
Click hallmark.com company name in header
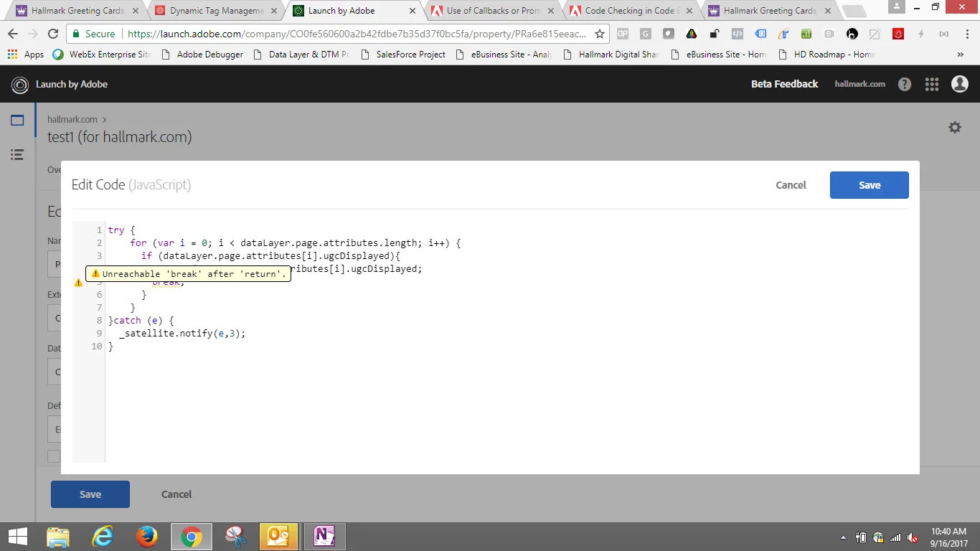click(860, 84)
